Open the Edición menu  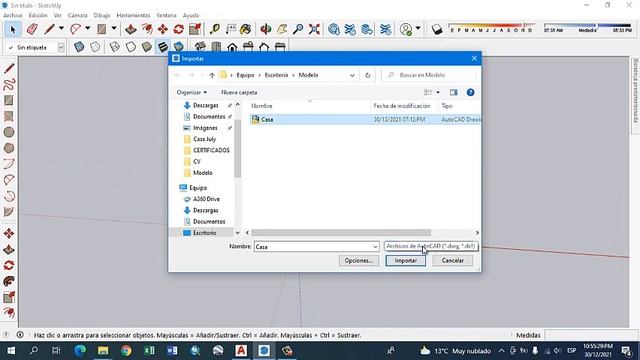pos(38,15)
